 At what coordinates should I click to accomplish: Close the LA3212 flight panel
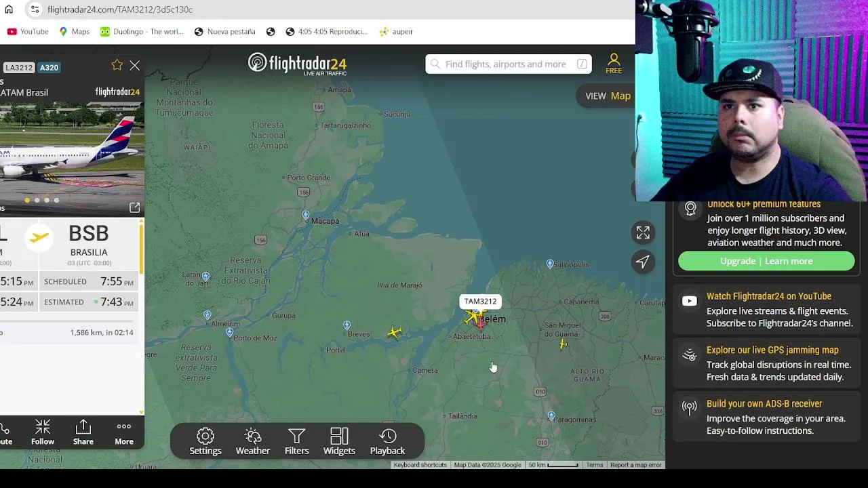click(134, 66)
